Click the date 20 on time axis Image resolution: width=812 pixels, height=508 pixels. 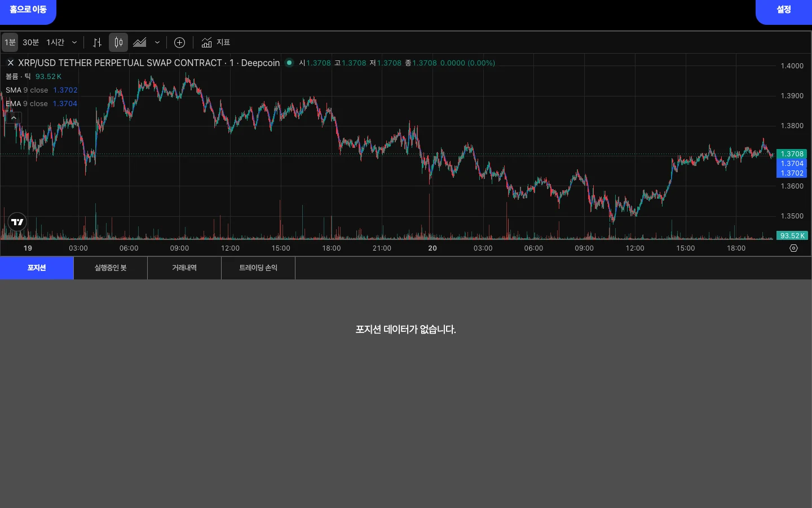tap(433, 248)
